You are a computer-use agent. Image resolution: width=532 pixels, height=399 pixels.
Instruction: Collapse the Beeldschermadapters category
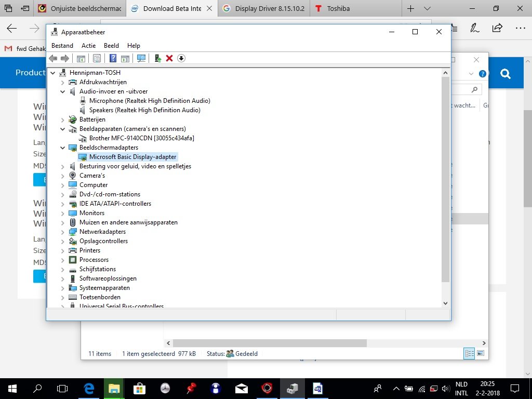point(62,148)
